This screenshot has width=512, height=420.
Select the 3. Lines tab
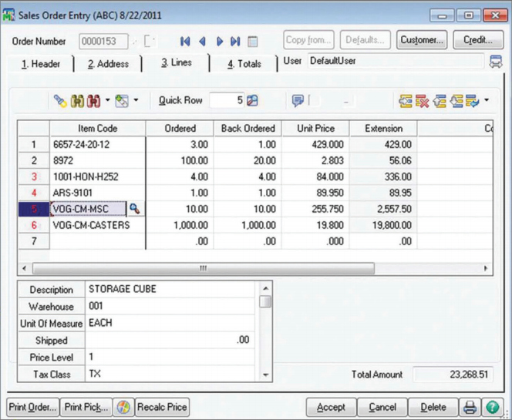(x=177, y=62)
